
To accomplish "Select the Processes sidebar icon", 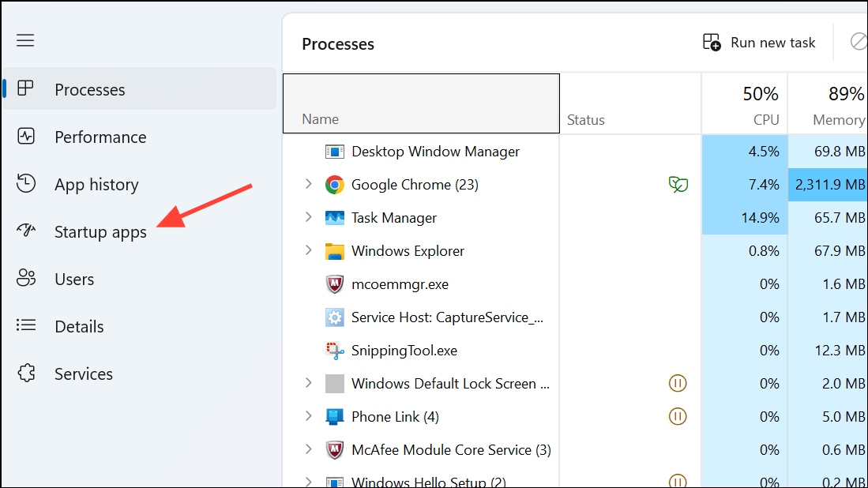I will 26,89.
